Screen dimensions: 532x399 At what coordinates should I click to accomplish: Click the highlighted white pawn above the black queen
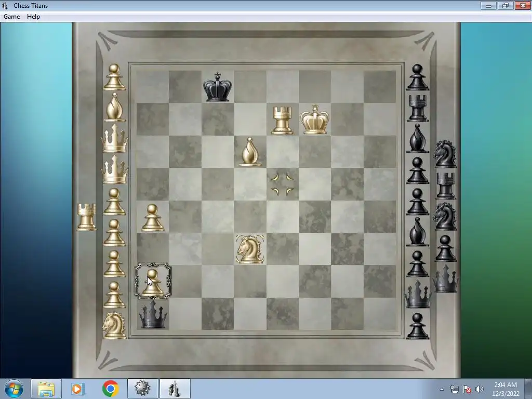pyautogui.click(x=153, y=282)
